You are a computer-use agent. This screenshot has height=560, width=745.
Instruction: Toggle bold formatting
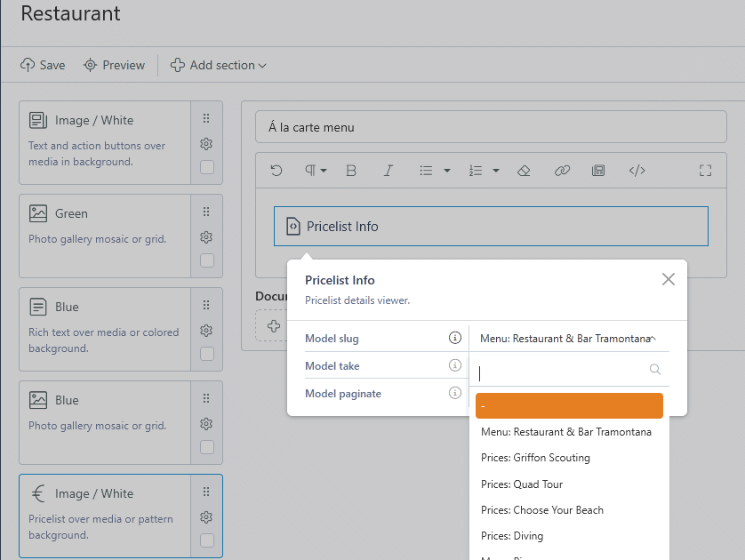pos(350,171)
